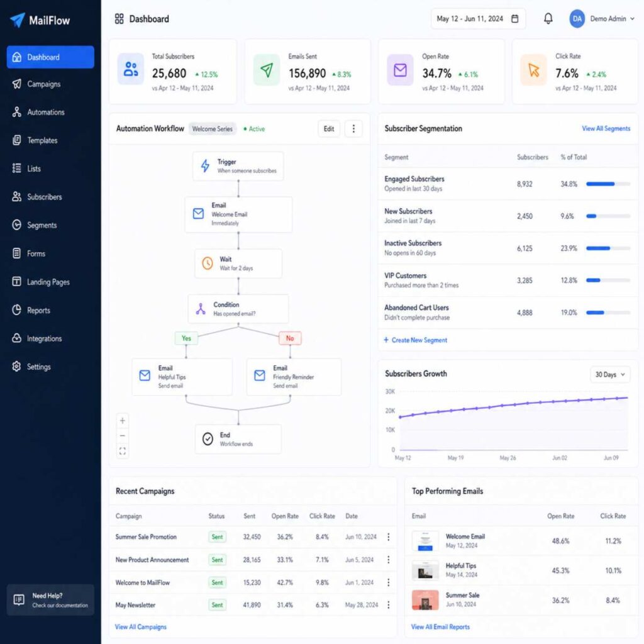Click the Click Rate cursor icon
This screenshot has height=644, width=644.
click(533, 70)
